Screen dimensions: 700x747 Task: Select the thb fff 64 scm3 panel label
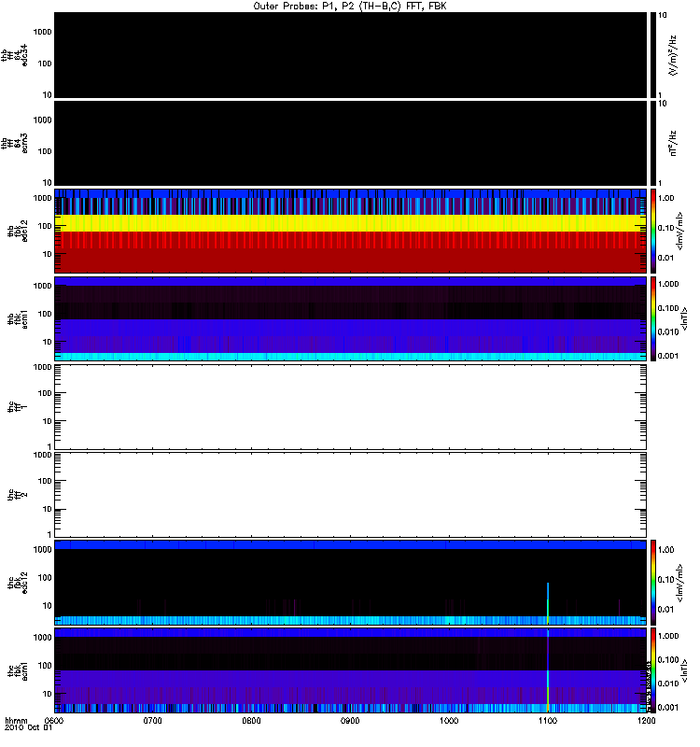14,143
